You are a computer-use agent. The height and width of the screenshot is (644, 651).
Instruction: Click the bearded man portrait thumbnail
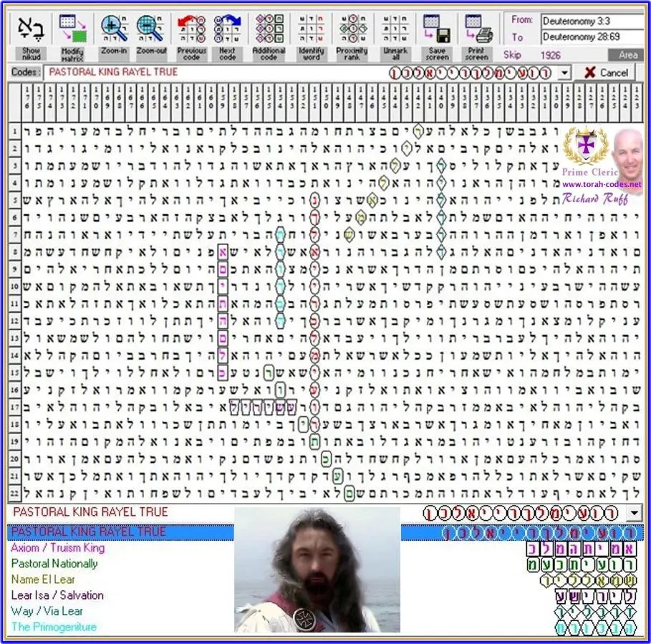317,569
